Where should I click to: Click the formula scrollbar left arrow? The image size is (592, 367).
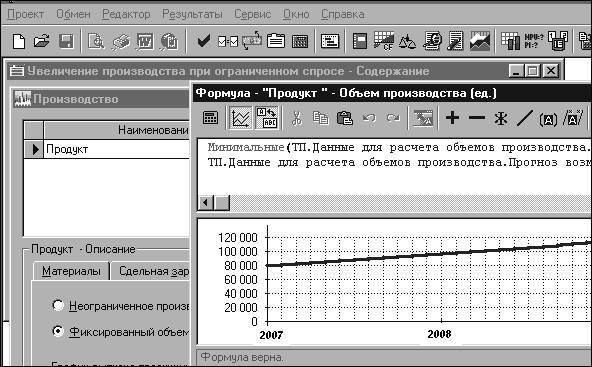205,203
